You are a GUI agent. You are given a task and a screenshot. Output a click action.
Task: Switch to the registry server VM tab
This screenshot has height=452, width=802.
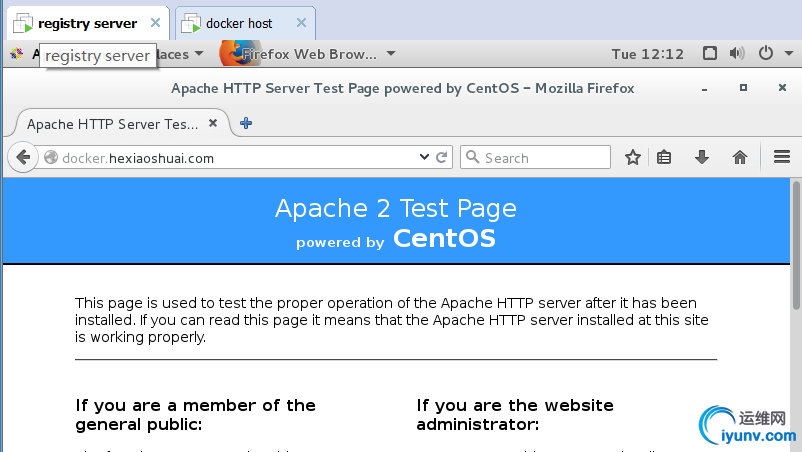point(88,24)
